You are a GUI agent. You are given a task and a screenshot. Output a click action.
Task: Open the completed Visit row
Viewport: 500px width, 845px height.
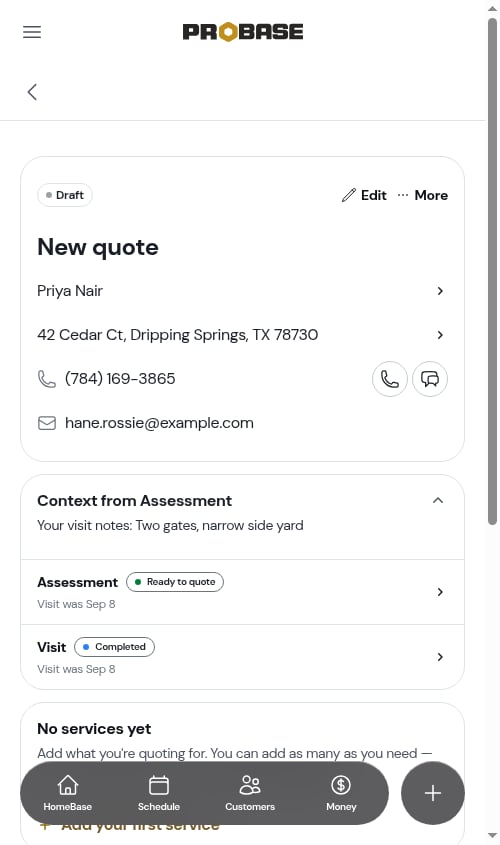[x=242, y=657]
